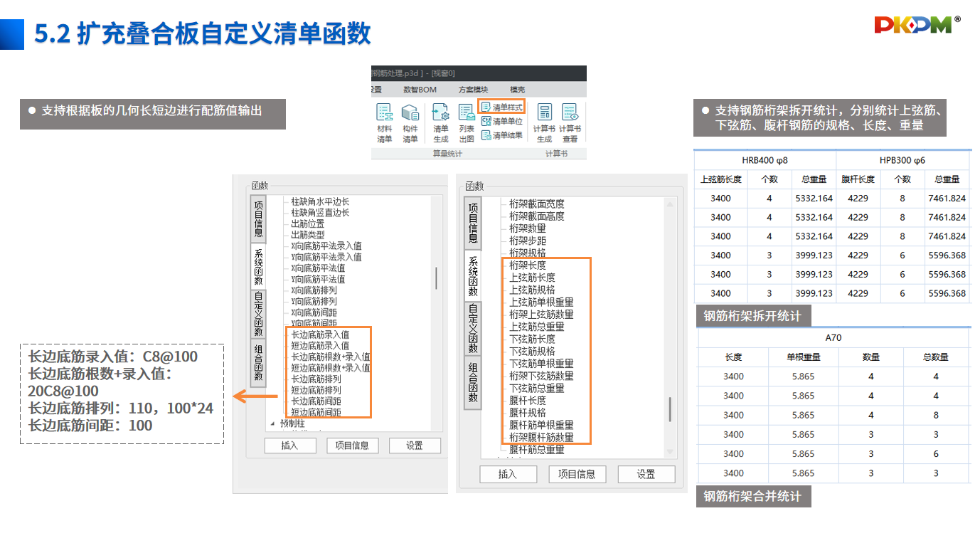980x548 pixels.
Task: Run the 清单生成 command
Action: click(441, 123)
